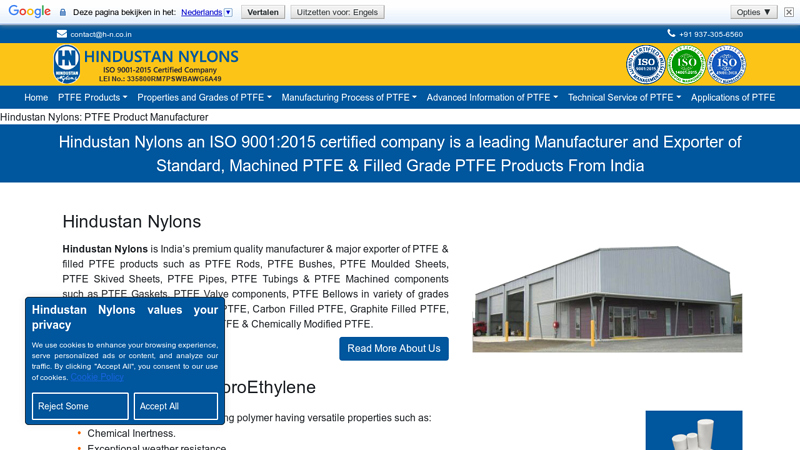Click the envelope email icon
Screen dimensions: 800x450
pos(62,34)
